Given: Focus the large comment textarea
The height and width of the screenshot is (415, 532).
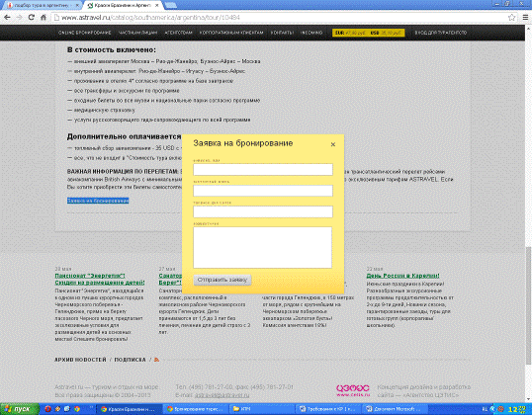Looking at the screenshot, I should [x=263, y=247].
